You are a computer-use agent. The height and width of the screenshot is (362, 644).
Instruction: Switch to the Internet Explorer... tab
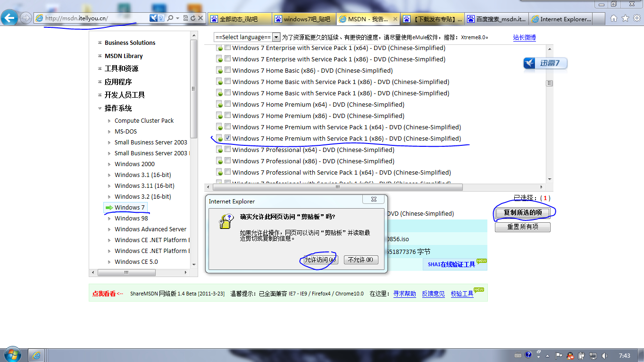pyautogui.click(x=561, y=19)
